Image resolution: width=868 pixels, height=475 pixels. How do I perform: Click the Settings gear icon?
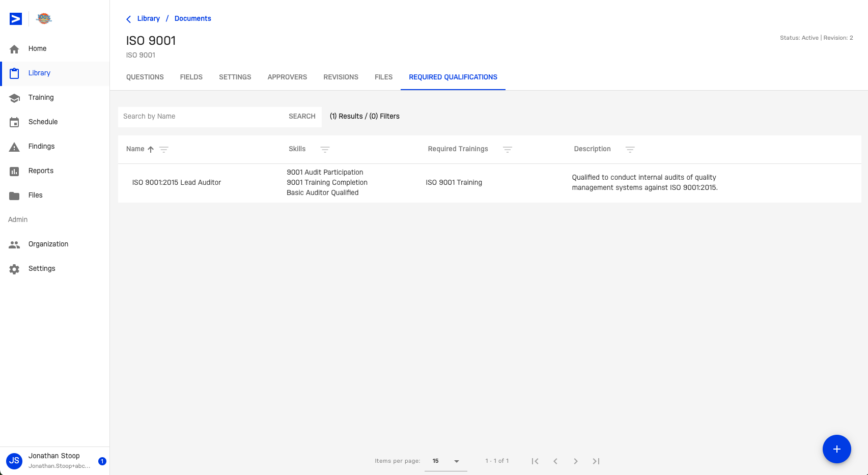pos(14,269)
